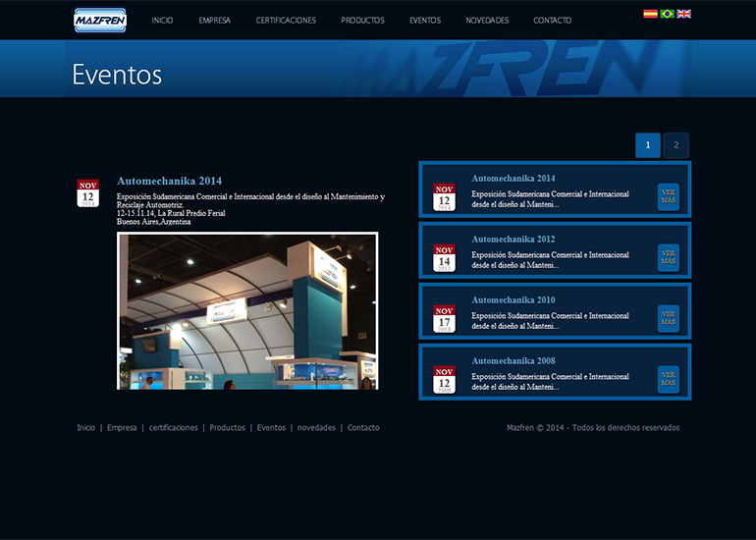
Task: Open the Automechanika 2010 title link
Action: click(x=513, y=299)
